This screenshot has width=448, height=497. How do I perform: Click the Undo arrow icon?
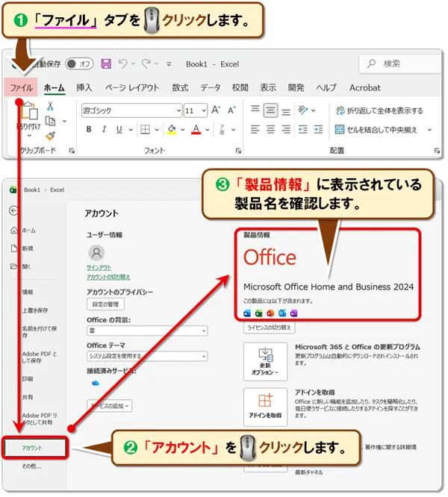click(122, 63)
